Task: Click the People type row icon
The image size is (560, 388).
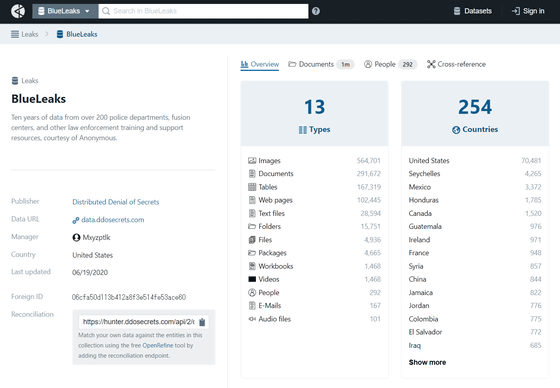Action: (x=252, y=293)
